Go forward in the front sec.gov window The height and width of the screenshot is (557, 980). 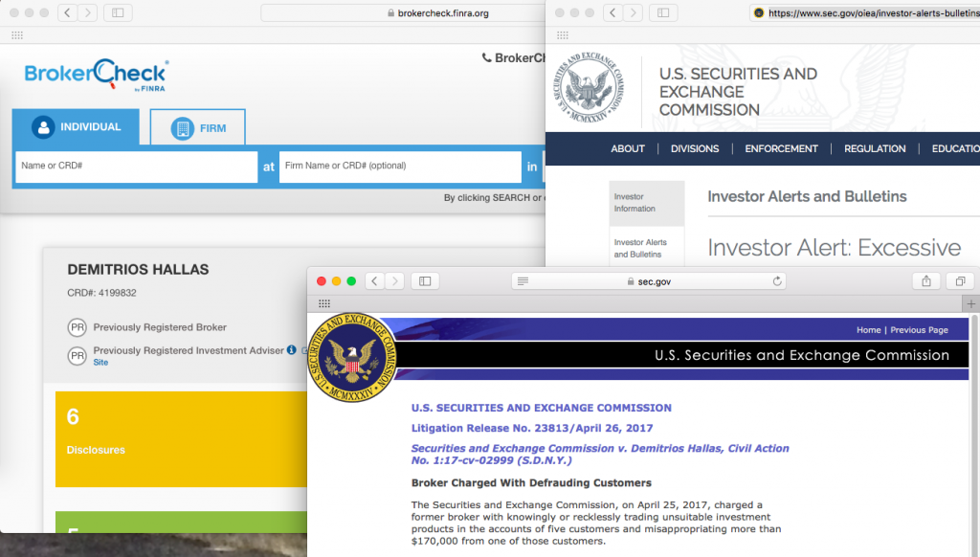click(394, 281)
